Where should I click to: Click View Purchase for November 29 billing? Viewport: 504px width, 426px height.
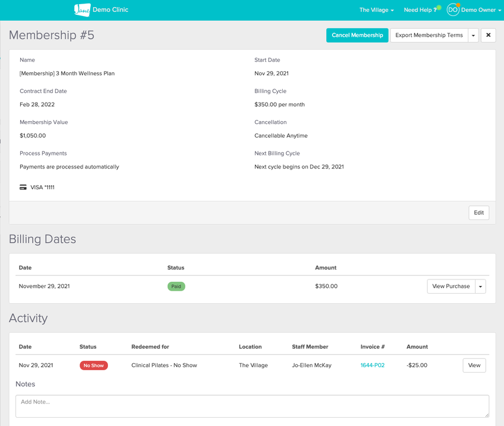(x=451, y=287)
